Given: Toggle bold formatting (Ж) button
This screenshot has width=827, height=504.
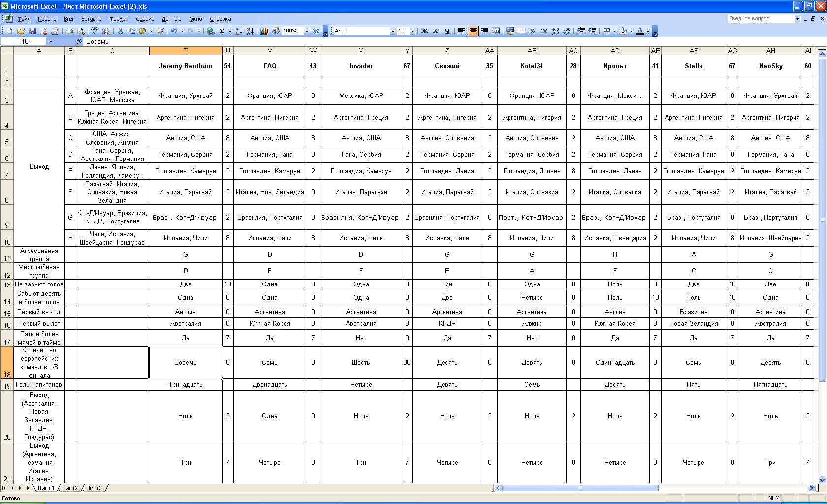Looking at the screenshot, I should pyautogui.click(x=424, y=31).
